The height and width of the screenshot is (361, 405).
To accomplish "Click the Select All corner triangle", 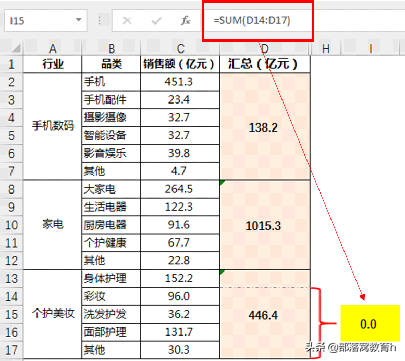I will pyautogui.click(x=16, y=48).
